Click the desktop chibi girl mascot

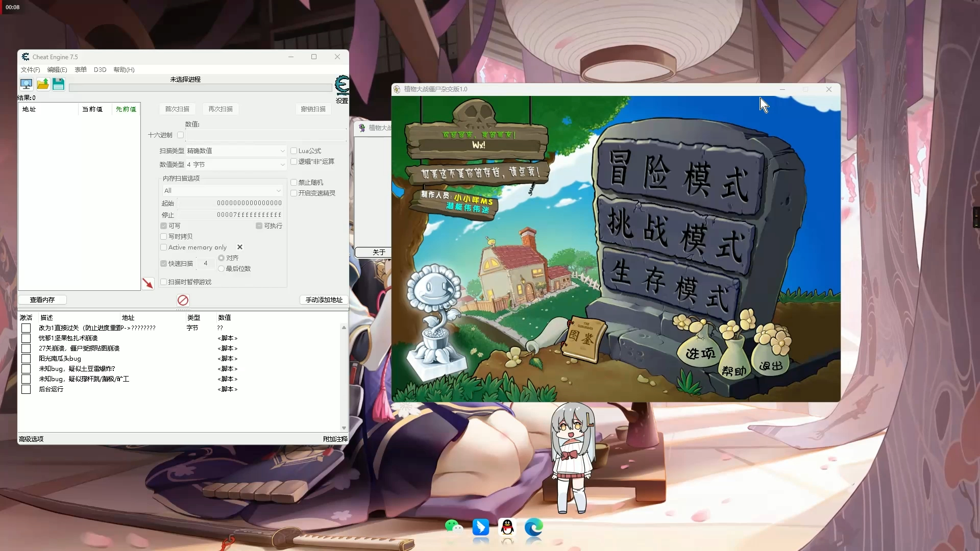(x=573, y=457)
